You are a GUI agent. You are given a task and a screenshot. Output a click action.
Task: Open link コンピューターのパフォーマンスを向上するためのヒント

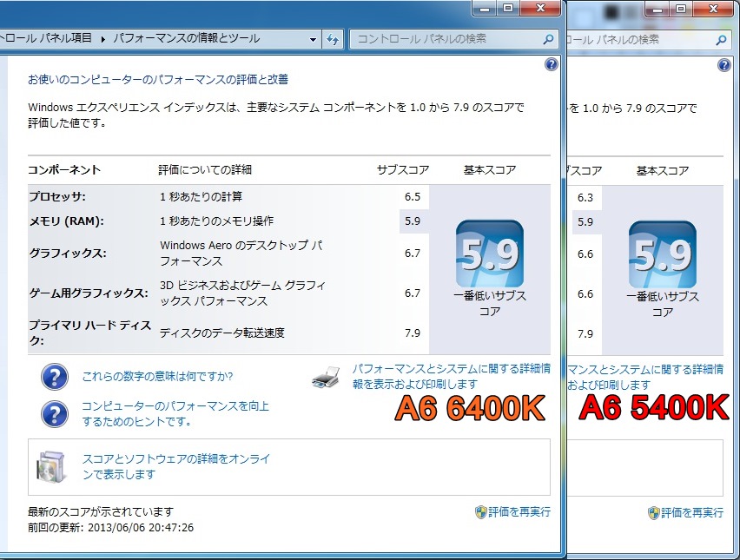pos(175,414)
